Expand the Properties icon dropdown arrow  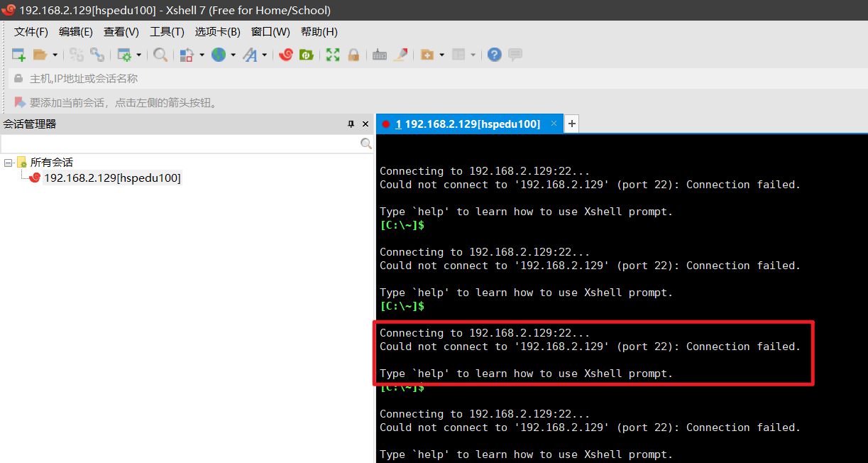(138, 55)
